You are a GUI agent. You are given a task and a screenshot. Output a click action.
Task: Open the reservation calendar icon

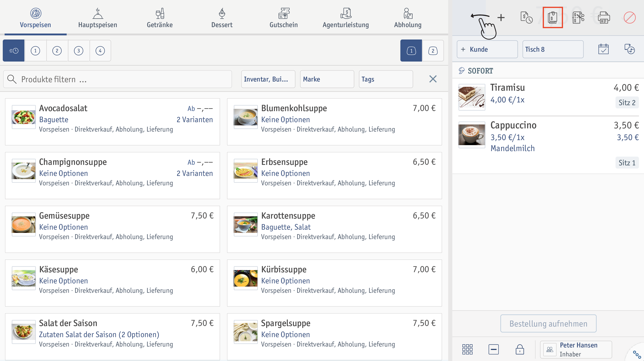[x=603, y=49]
